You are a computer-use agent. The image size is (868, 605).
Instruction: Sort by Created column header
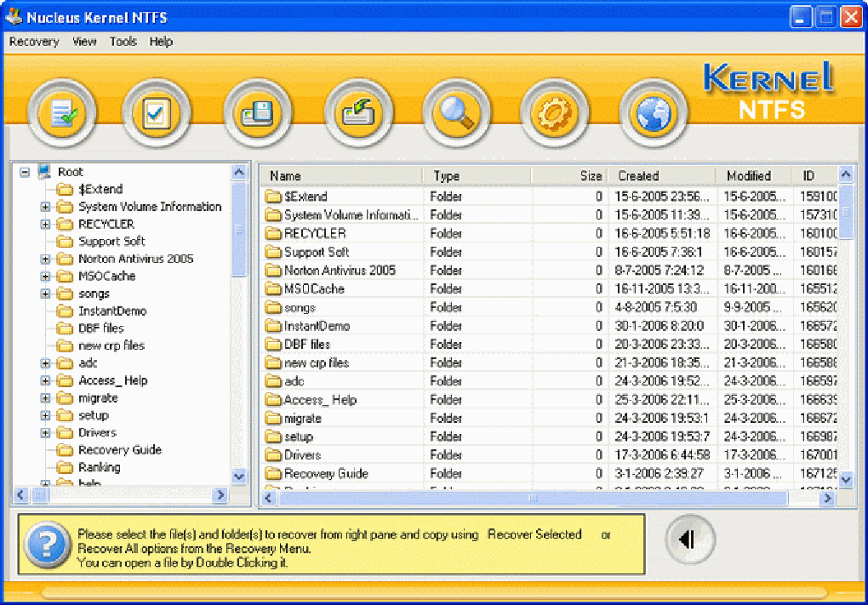pos(662,176)
